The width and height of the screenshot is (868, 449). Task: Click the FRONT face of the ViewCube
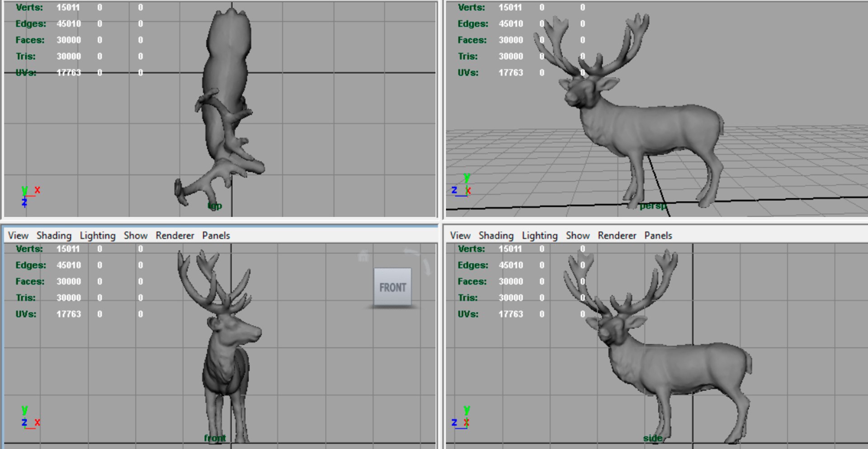tap(392, 287)
